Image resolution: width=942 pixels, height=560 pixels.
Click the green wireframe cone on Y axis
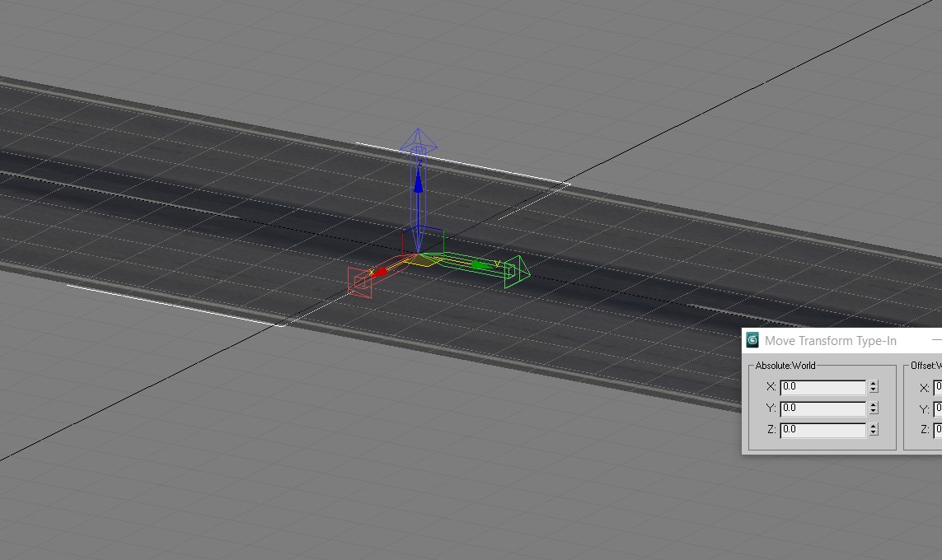click(518, 271)
